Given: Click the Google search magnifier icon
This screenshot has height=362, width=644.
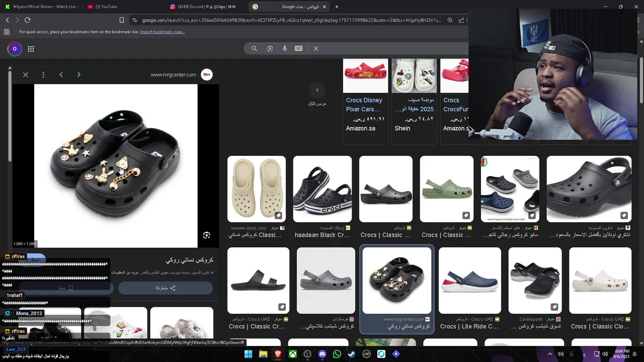Looking at the screenshot, I should coord(255,49).
